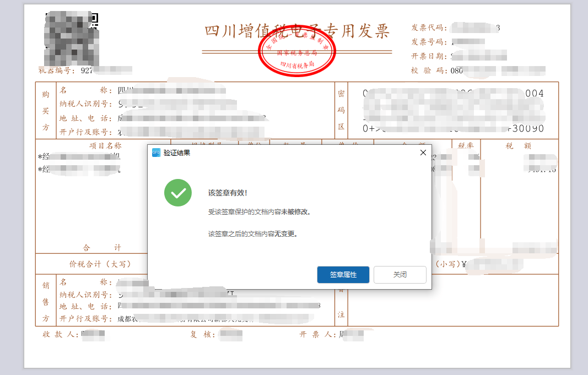Click the 校验码 label
The image size is (588, 375).
coord(429,70)
